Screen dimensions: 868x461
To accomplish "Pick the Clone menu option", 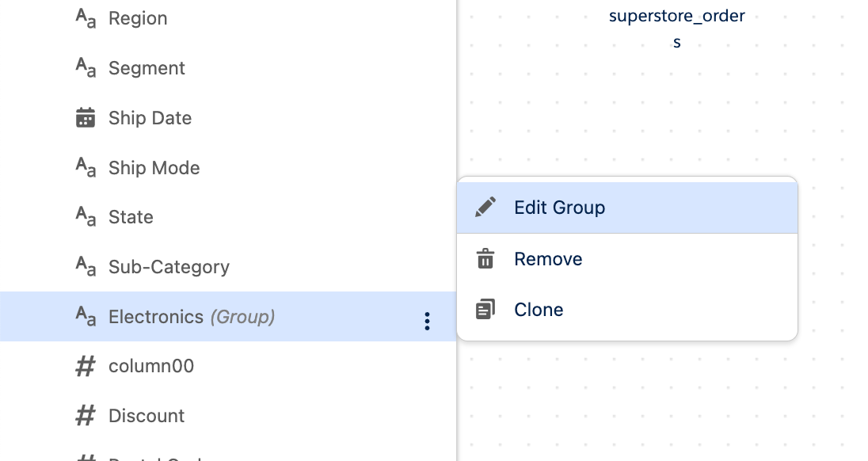I will point(539,310).
